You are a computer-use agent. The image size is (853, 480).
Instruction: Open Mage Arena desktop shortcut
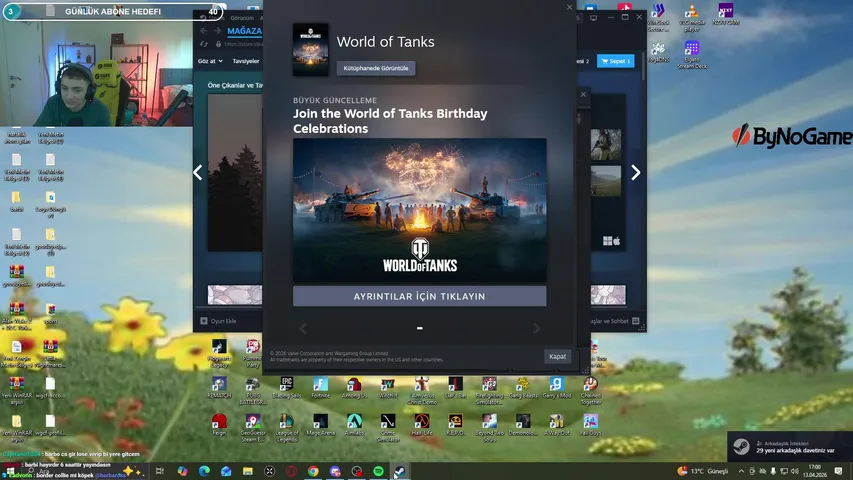coord(320,425)
